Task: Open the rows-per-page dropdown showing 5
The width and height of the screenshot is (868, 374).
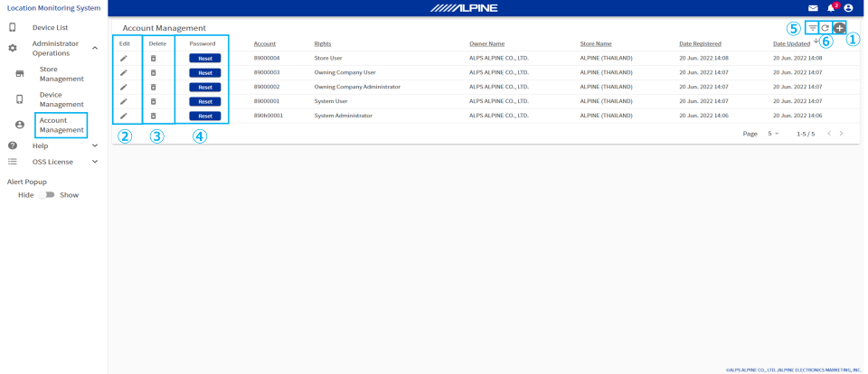Action: [x=773, y=134]
